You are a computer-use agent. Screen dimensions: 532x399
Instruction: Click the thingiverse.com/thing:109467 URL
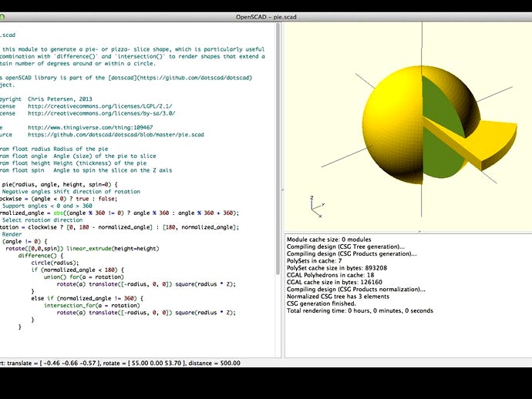[90, 127]
